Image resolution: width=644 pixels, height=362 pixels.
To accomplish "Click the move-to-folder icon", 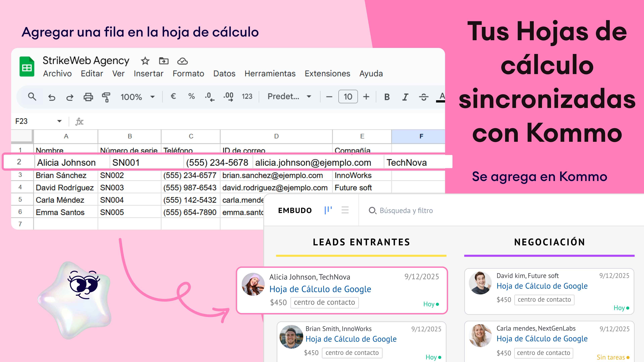I will point(164,61).
